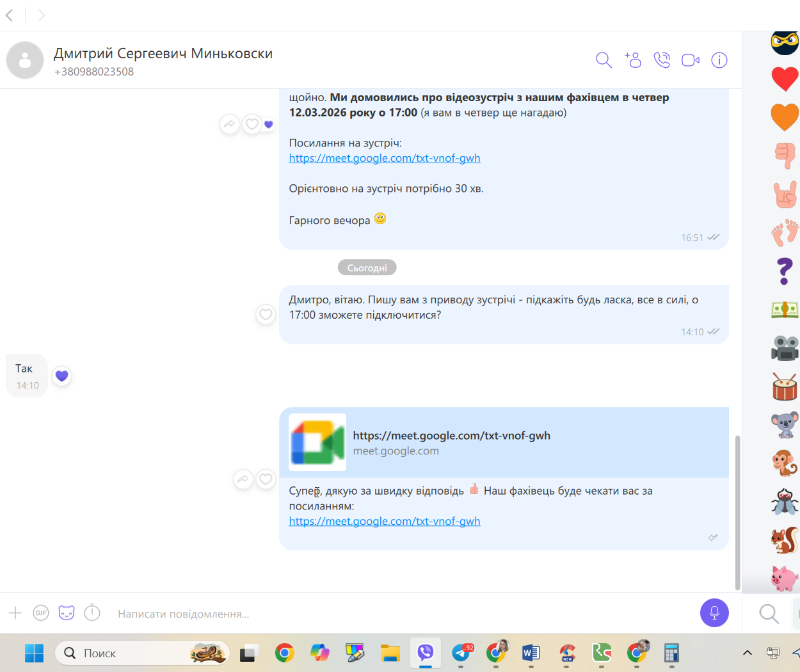Image resolution: width=800 pixels, height=672 pixels.
Task: Add participant to this conversation
Action: tap(633, 60)
